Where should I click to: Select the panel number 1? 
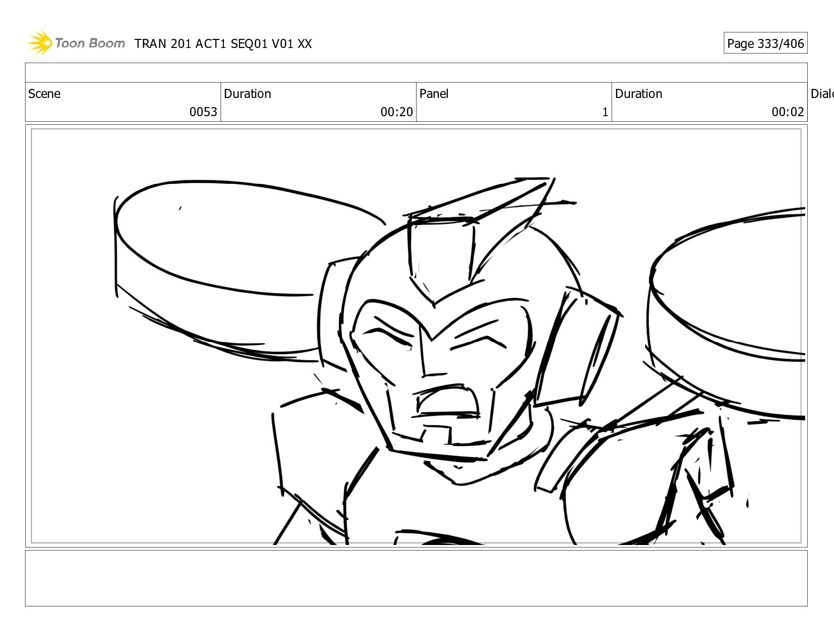tap(605, 112)
